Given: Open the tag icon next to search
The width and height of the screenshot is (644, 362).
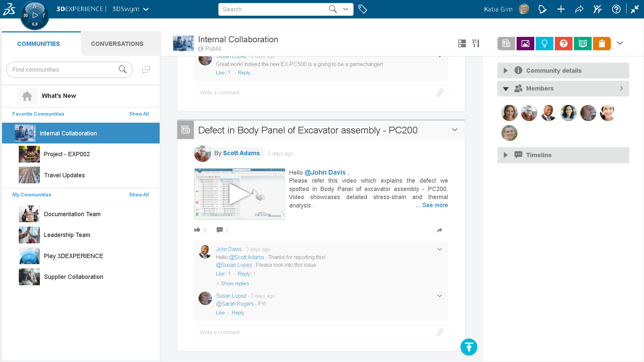Looking at the screenshot, I should (x=363, y=9).
